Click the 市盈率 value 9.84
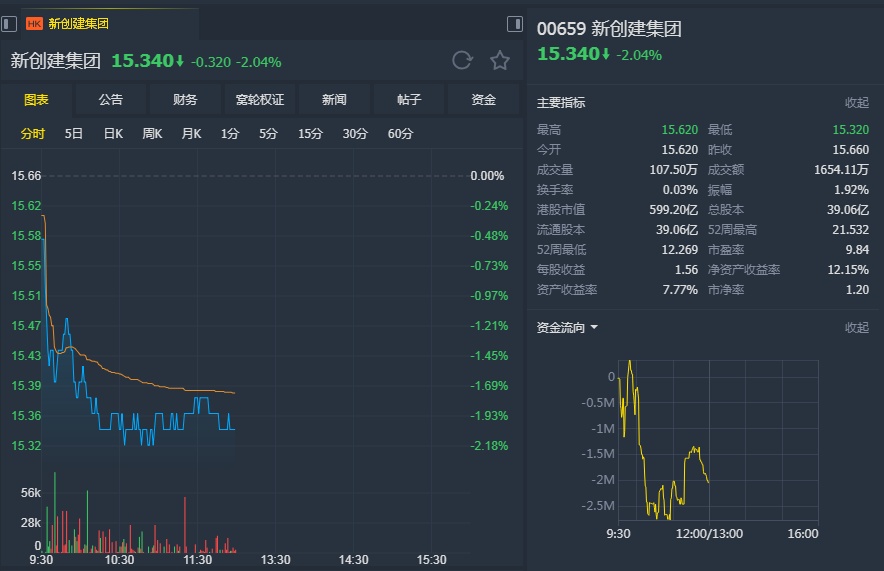 (857, 250)
